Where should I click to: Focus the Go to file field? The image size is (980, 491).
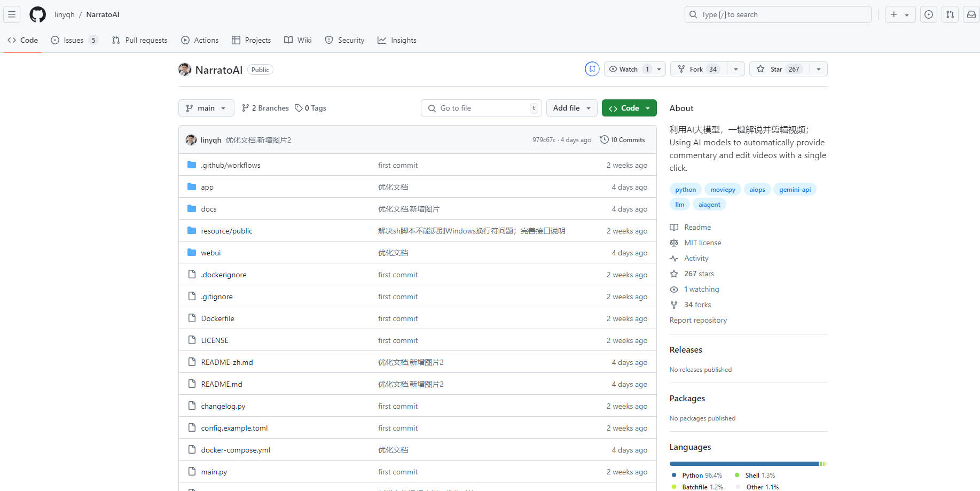pyautogui.click(x=481, y=108)
